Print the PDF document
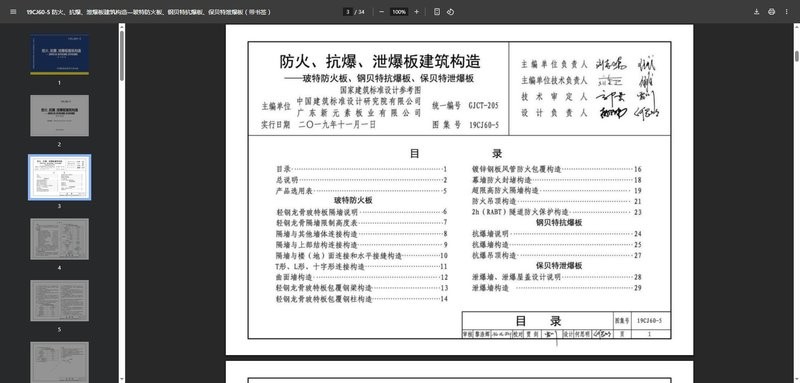The image size is (800, 383). click(771, 12)
